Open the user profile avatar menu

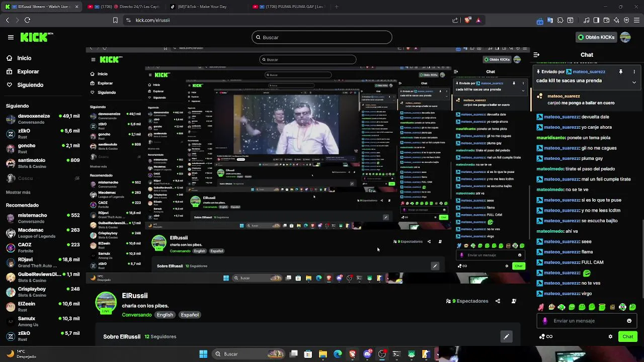click(x=625, y=37)
